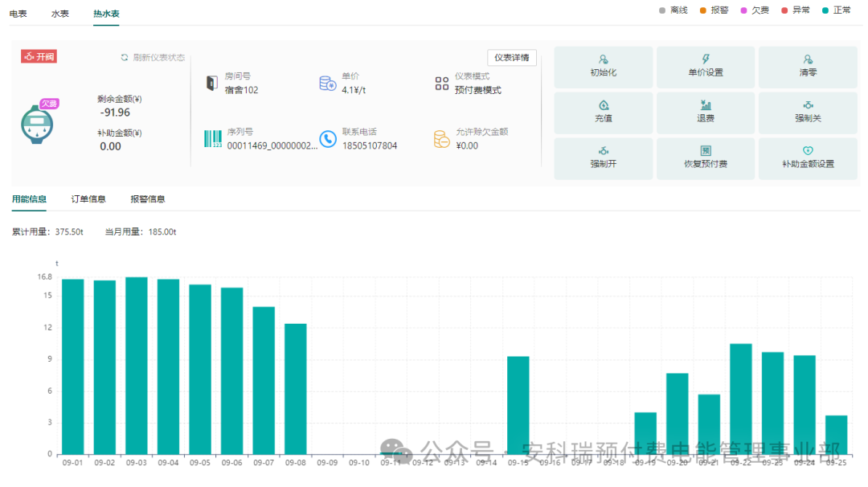Open the 报警信息 tab

148,198
